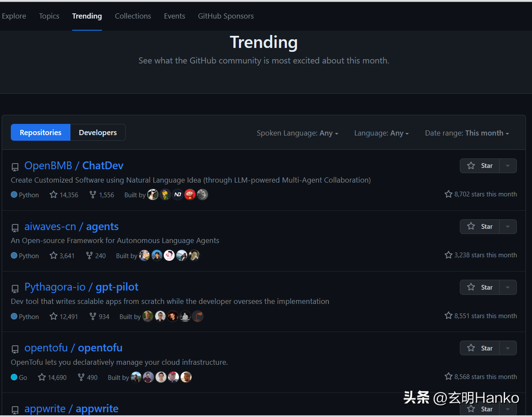
Task: Click the gpt-pilot description starting "Dev tool that writes"
Action: [170, 301]
